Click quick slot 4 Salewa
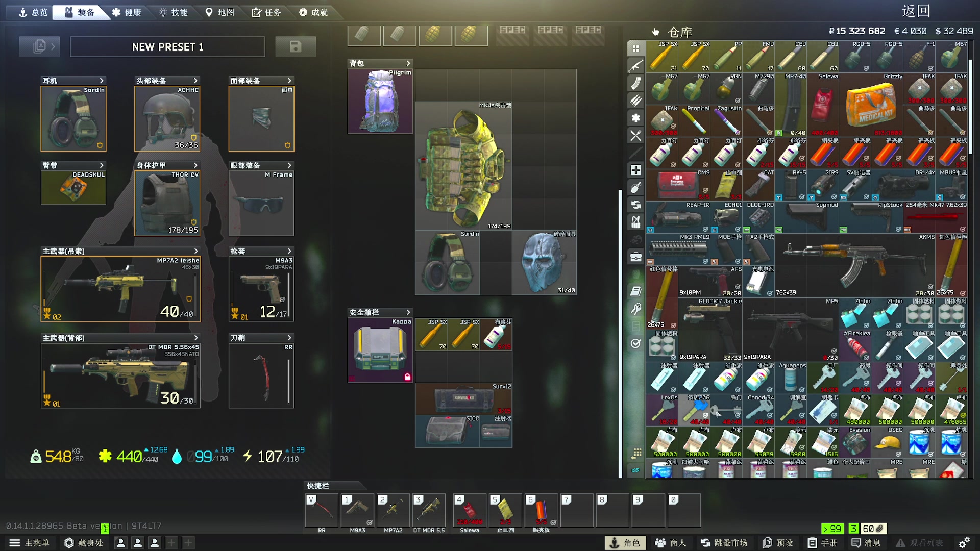980x551 pixels. point(470,510)
